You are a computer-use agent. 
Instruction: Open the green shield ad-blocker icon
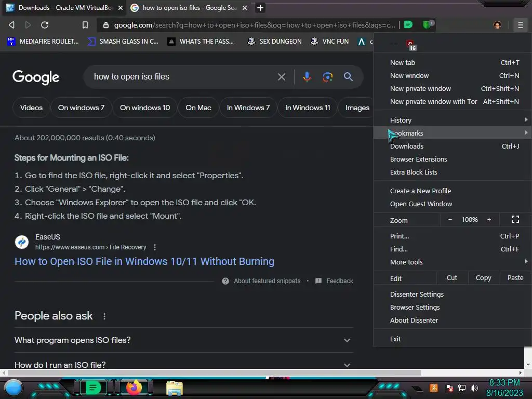click(427, 24)
